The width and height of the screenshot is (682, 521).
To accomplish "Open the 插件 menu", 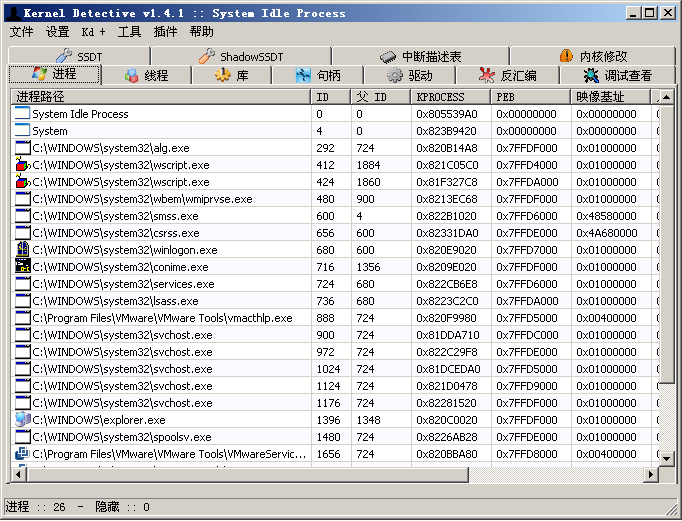I will [x=165, y=32].
